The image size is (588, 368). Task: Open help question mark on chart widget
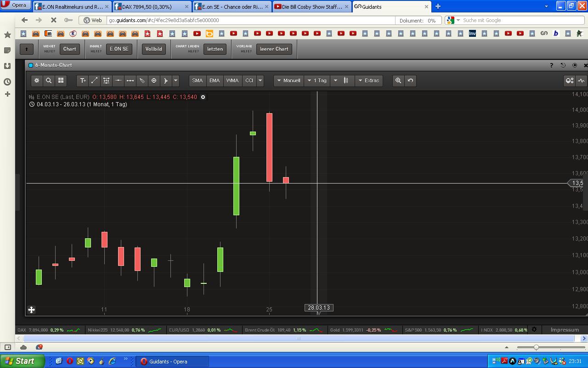[551, 65]
